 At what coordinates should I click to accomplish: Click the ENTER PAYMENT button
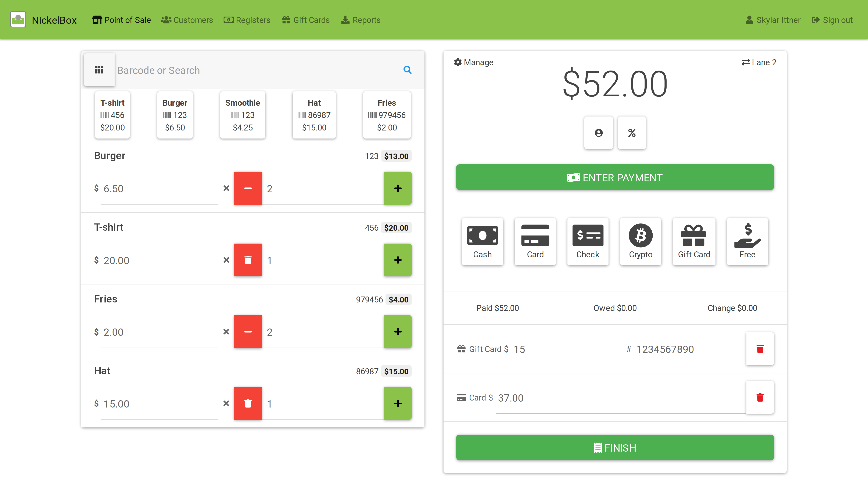(615, 177)
